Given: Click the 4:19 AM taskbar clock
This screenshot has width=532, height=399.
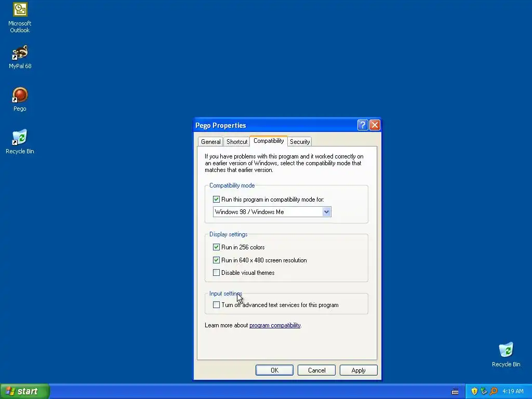Looking at the screenshot, I should (513, 391).
